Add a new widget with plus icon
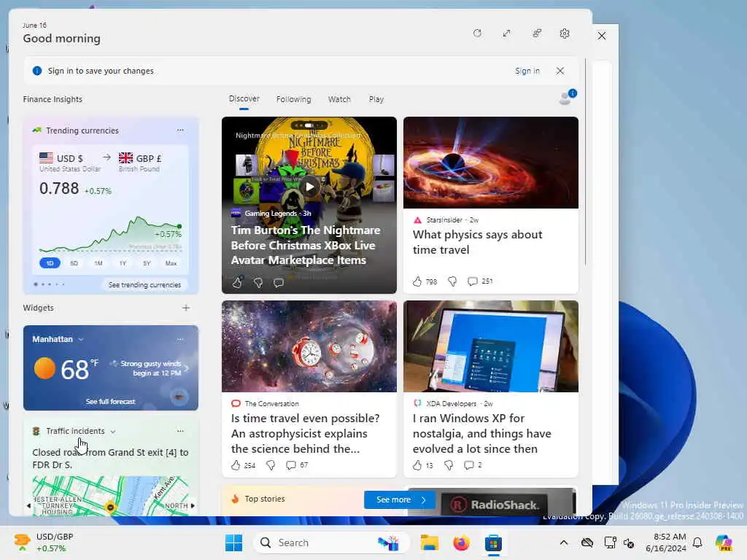 (186, 308)
